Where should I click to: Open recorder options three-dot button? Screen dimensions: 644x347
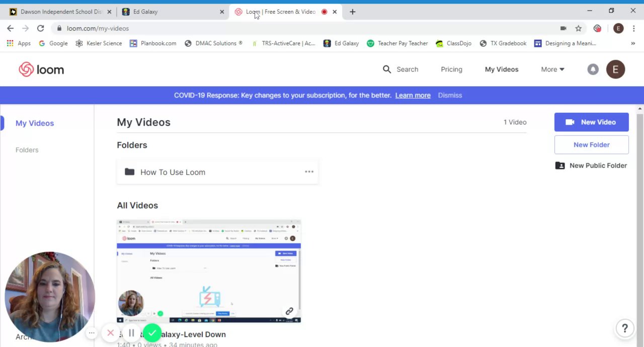[x=92, y=333]
